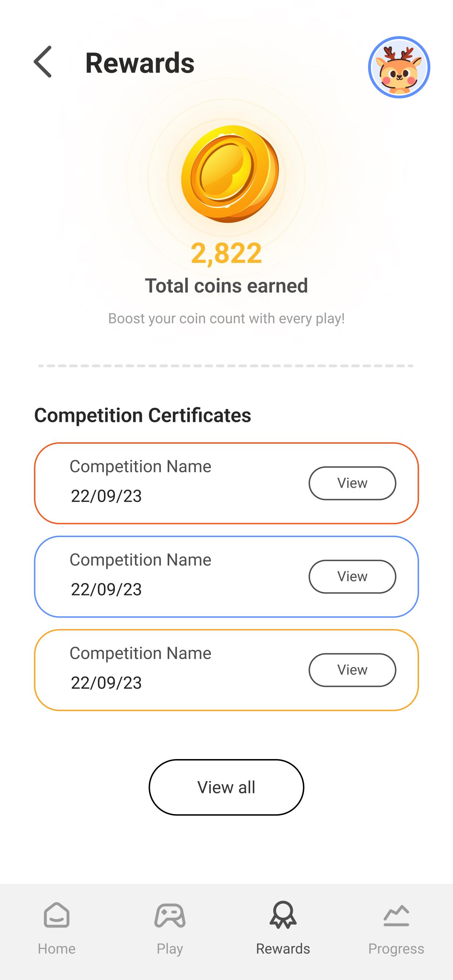
Task: Open the deer avatar profile picture
Action: point(399,67)
